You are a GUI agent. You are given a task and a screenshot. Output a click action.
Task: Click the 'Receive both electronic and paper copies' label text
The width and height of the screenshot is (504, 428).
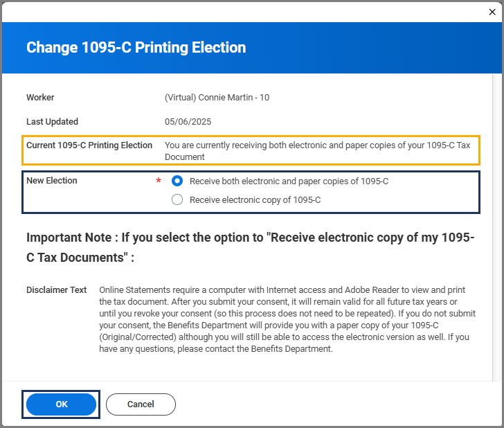point(289,181)
